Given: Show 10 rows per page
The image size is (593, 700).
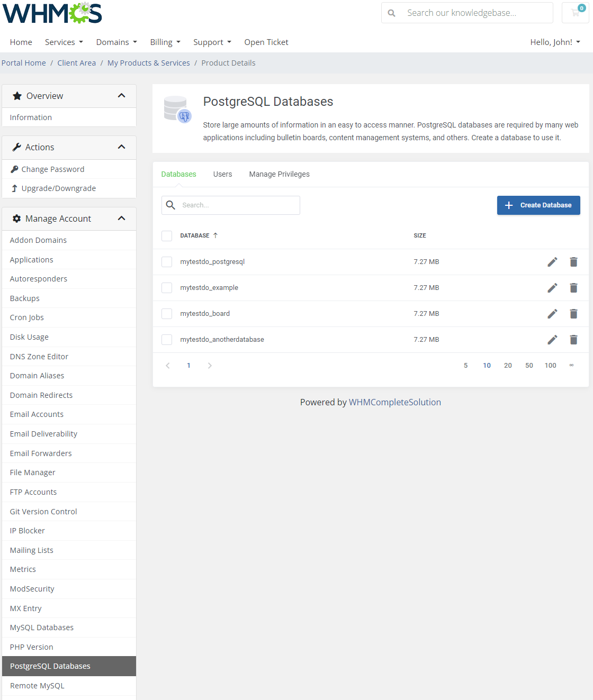Looking at the screenshot, I should (x=487, y=366).
